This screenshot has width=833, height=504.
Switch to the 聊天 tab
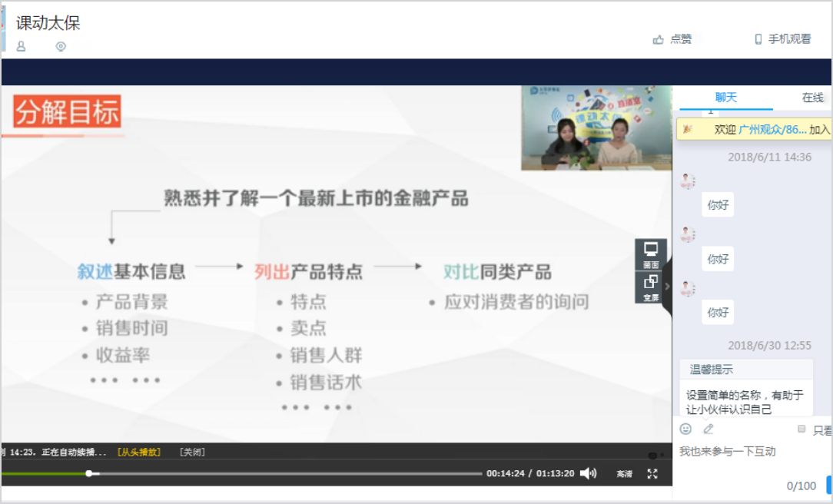725,98
